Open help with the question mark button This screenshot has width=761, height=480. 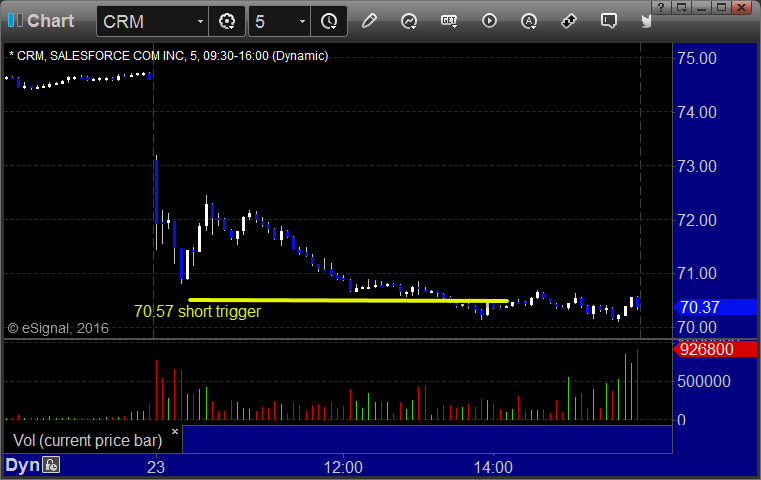click(x=661, y=7)
